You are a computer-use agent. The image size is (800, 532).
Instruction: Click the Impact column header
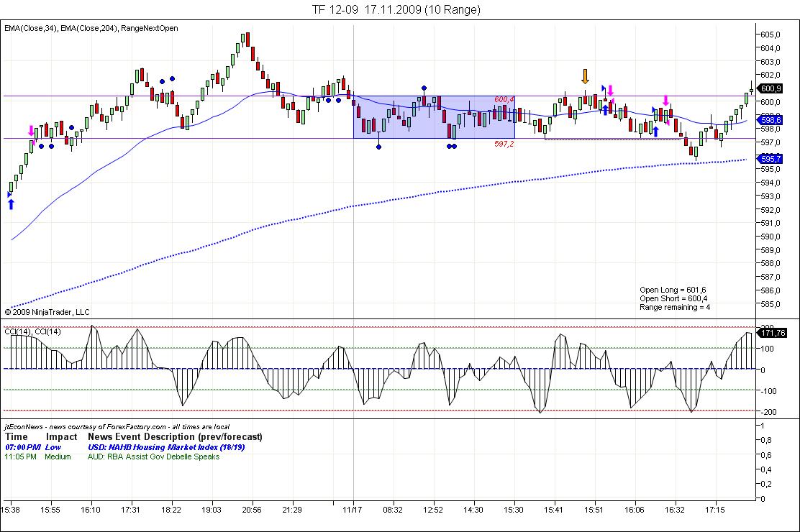pyautogui.click(x=61, y=436)
